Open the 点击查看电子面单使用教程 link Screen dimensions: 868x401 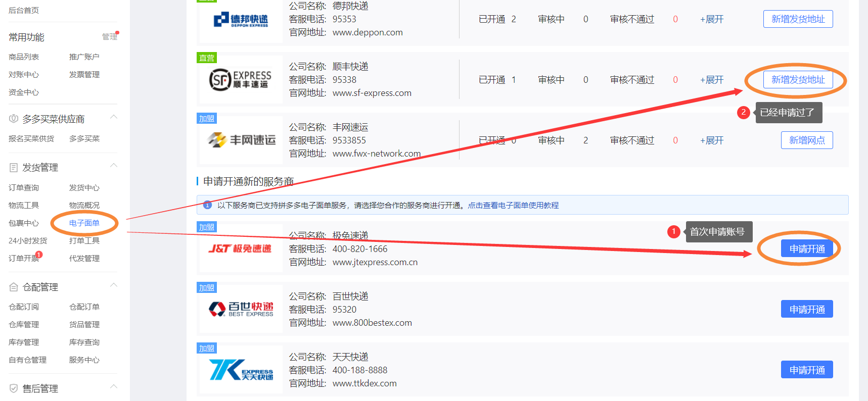(x=513, y=206)
